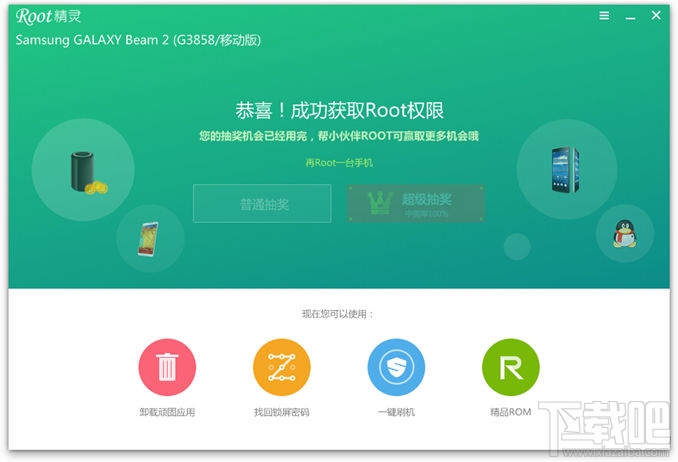678x462 pixels.
Task: Click the Mac Pro with coins prize bubble
Action: click(x=83, y=170)
